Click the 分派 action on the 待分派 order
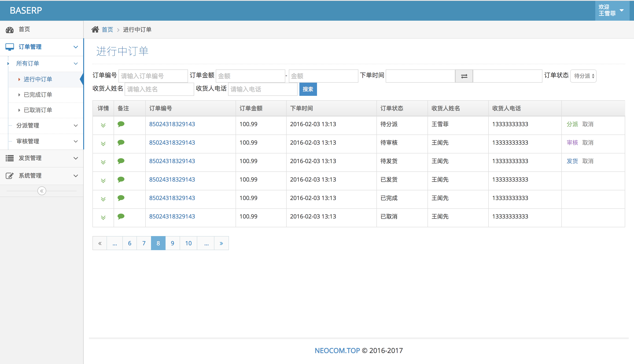The width and height of the screenshot is (634, 364). click(572, 124)
